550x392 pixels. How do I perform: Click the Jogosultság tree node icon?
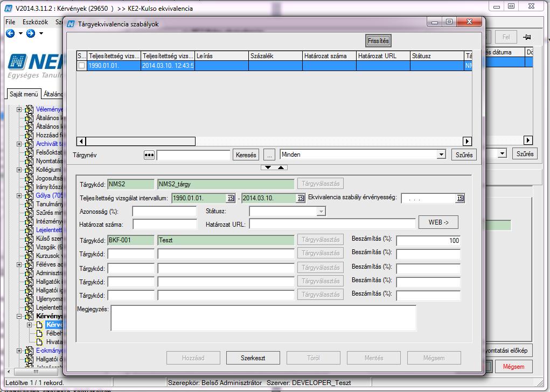coord(29,178)
